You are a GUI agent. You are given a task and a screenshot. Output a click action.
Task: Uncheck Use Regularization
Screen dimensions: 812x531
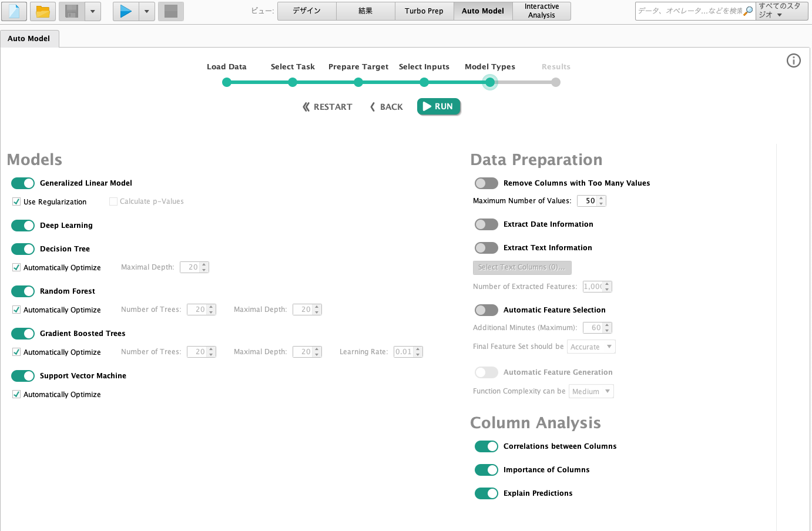(16, 201)
